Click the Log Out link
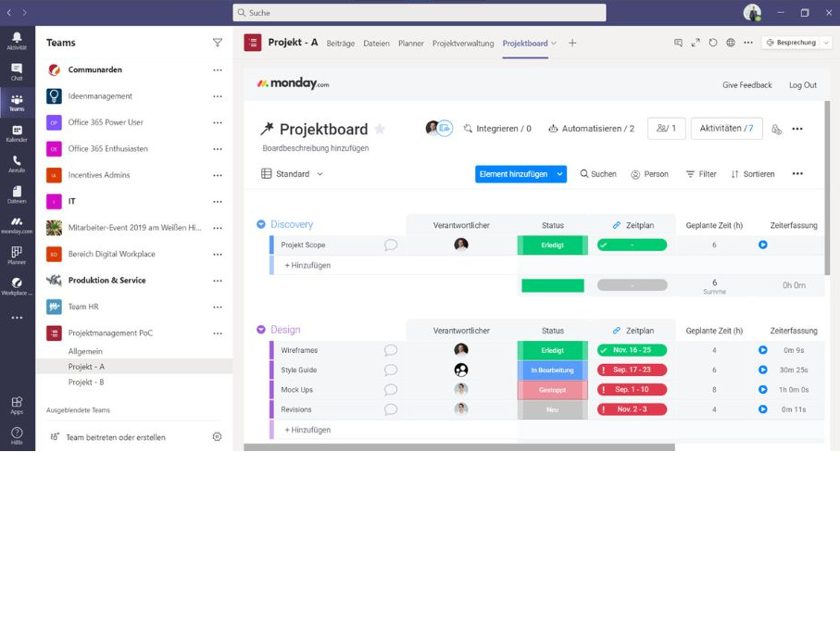The height and width of the screenshot is (628, 840). pyautogui.click(x=802, y=85)
